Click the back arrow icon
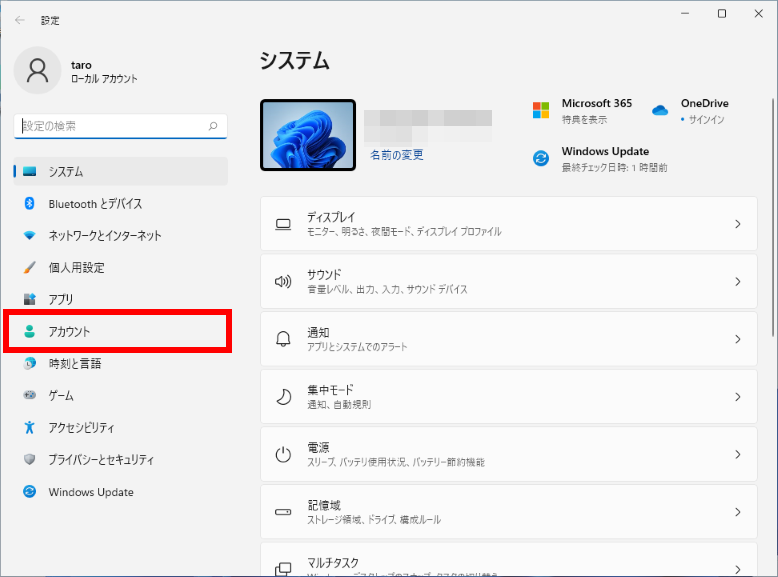 [20, 20]
